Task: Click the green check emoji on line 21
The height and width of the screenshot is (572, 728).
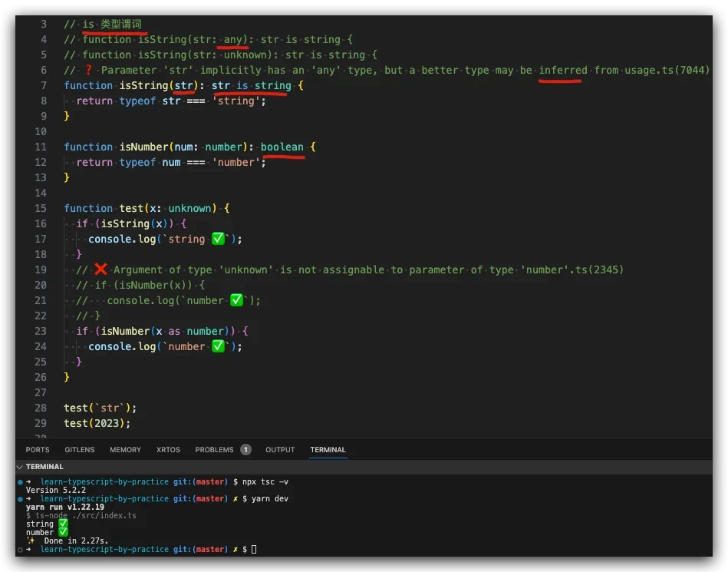Action: [x=236, y=300]
